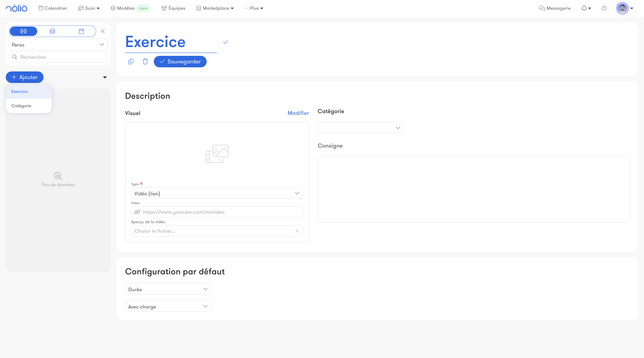Open the Marketplace menu
This screenshot has height=358, width=644.
[x=215, y=8]
